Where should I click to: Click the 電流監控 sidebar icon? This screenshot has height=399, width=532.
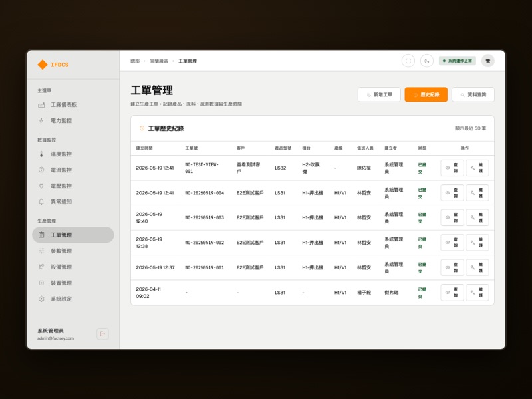coord(41,170)
